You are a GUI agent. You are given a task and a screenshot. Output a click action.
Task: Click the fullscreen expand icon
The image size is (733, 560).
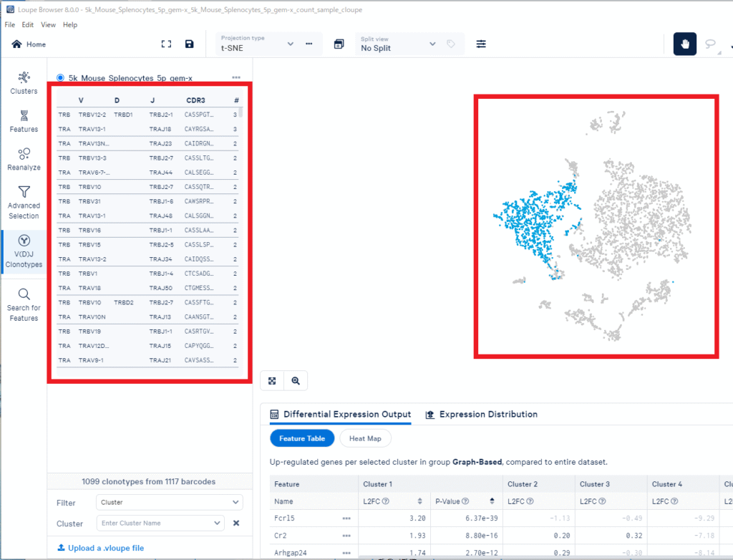click(x=166, y=44)
